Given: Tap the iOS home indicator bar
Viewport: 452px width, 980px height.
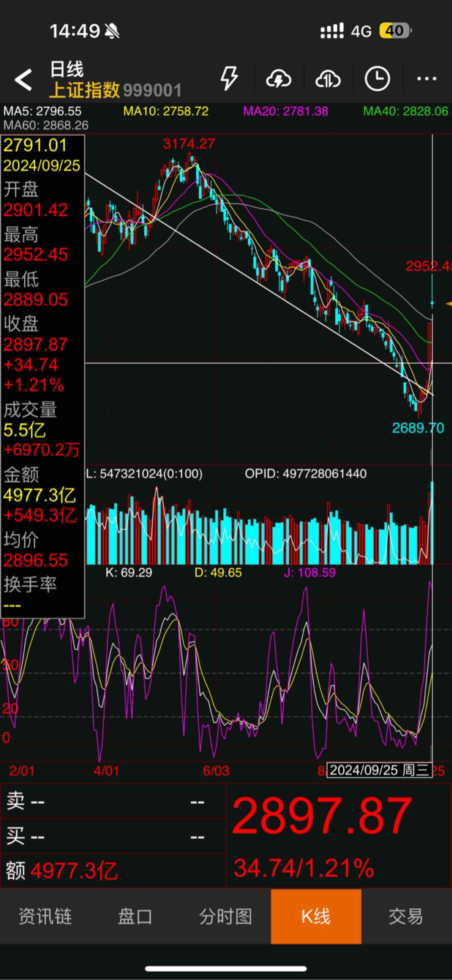Looking at the screenshot, I should pyautogui.click(x=226, y=969).
